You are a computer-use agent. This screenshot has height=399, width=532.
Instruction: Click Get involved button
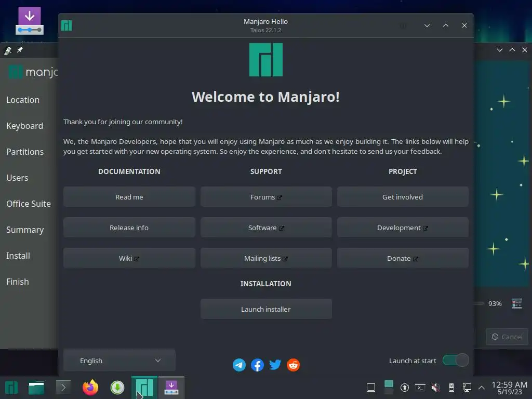pos(403,197)
